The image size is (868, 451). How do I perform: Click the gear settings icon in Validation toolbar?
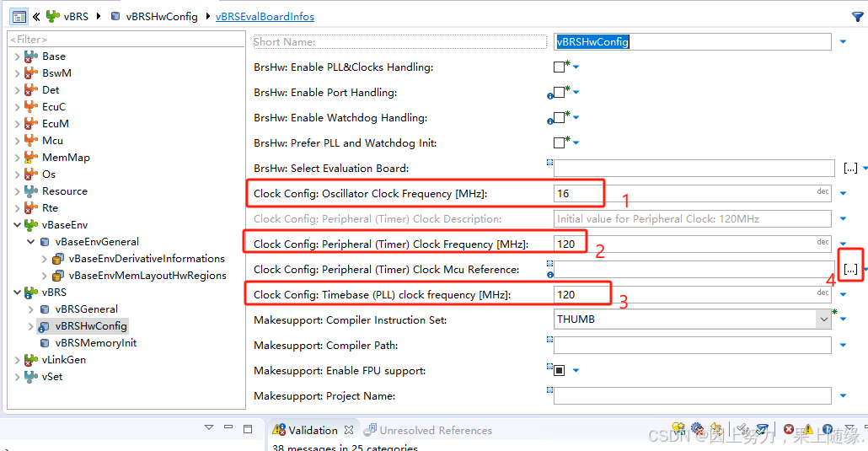pos(698,429)
